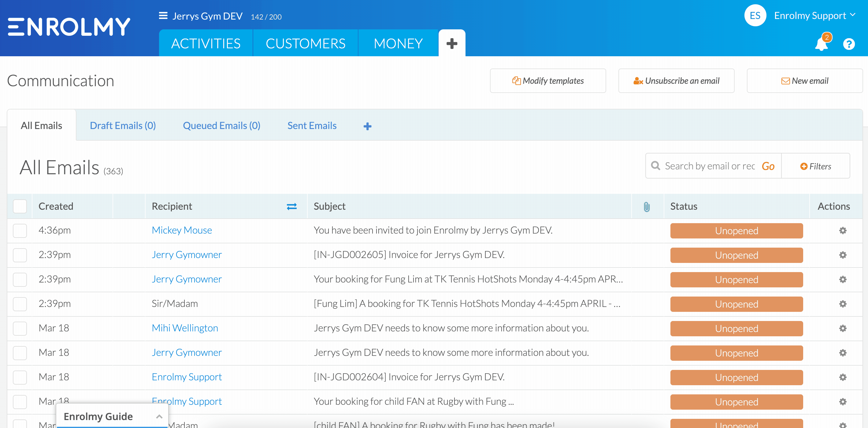
Task: Open the hamburger menu beside Jerrys Gym DEV
Action: [163, 16]
